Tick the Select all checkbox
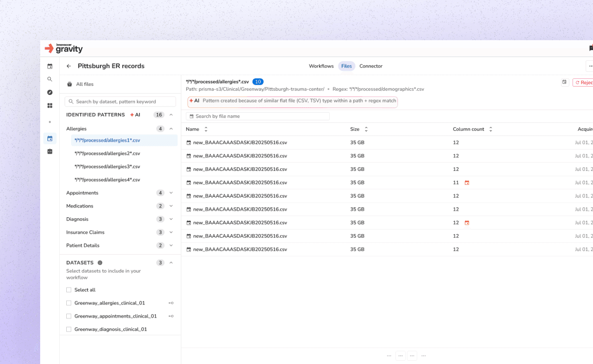593x364 pixels. click(x=69, y=290)
